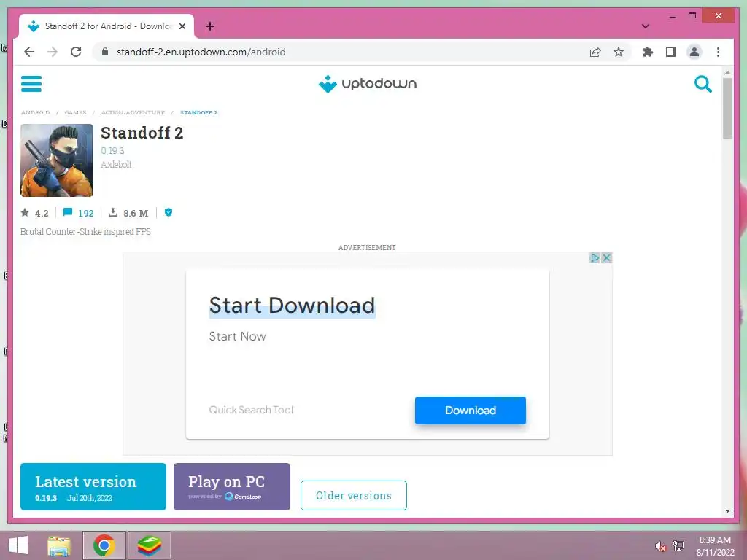Go to ANDROID breadcrumb
The width and height of the screenshot is (747, 560).
[x=35, y=113]
